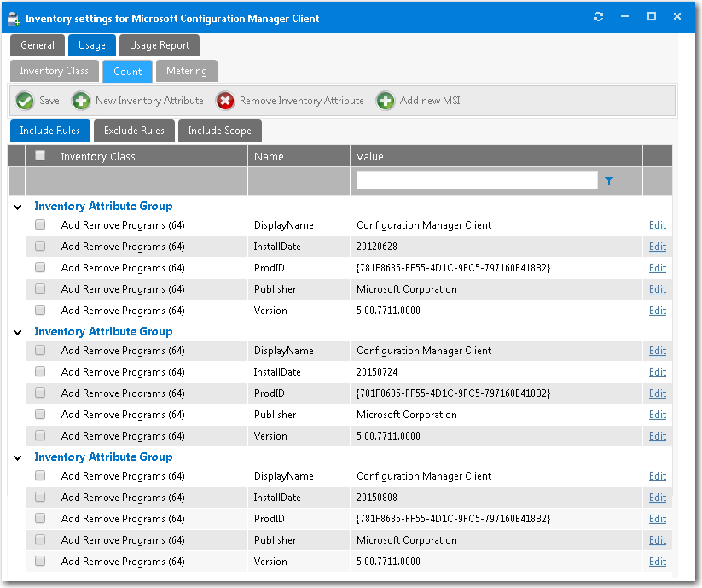Check the third group's Version row checkbox
This screenshot has width=702, height=588.
[40, 561]
